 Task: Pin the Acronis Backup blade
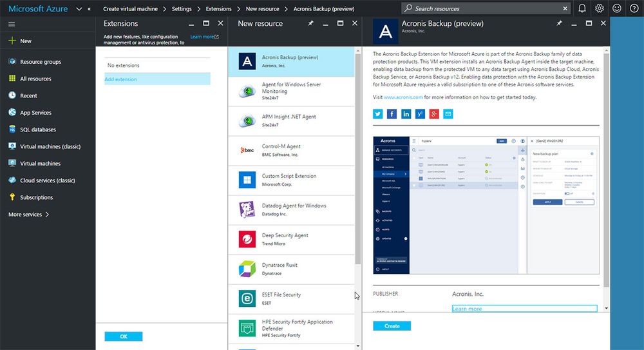point(559,23)
